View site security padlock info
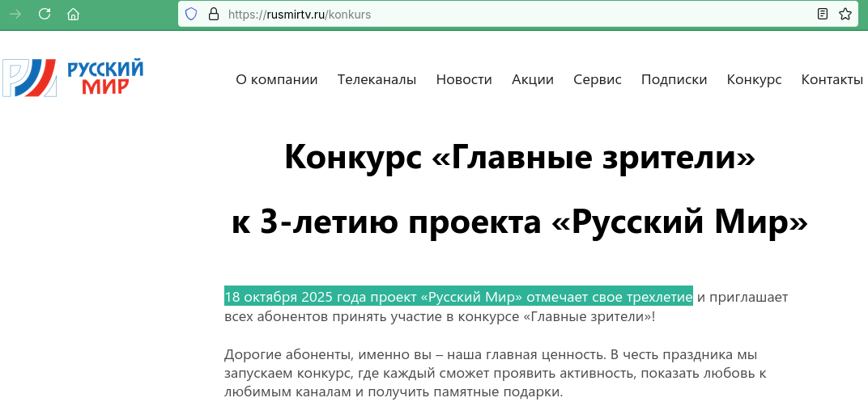Screen dimensions: 868x402 click(x=214, y=15)
